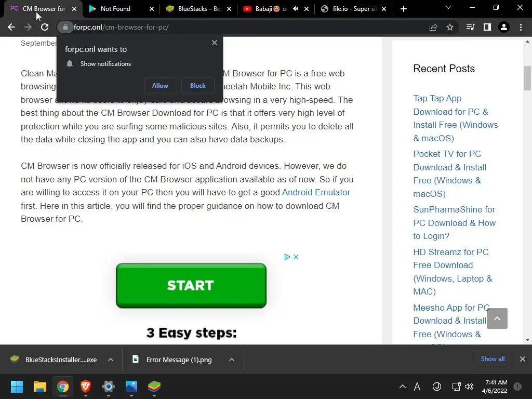Expand BlueStacksInstaller download options
Screen dimensions: 532x399
click(111, 360)
